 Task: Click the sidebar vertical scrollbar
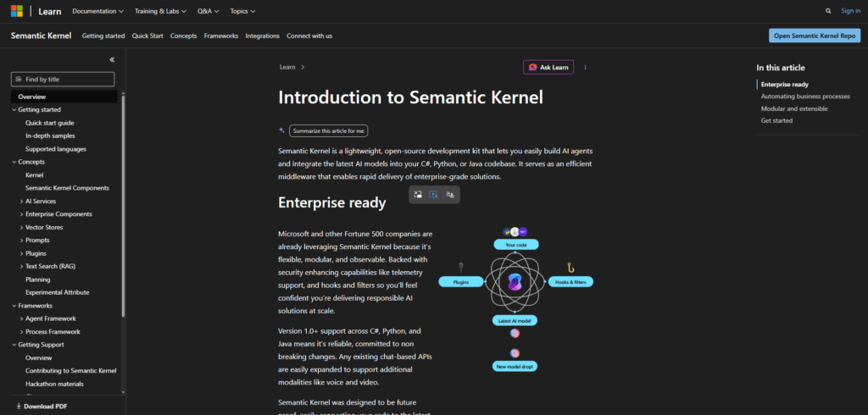tap(123, 205)
